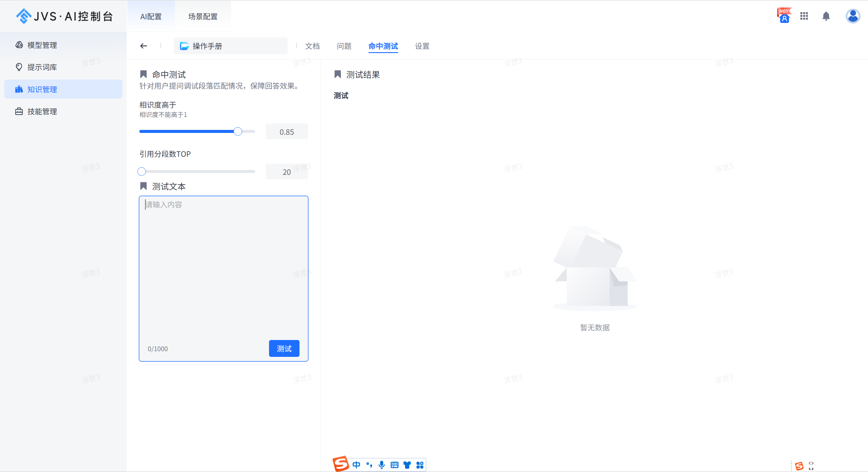Viewport: 868px width, 472px height.
Task: Click the 相识度 similarity slider handle
Action: [x=238, y=131]
